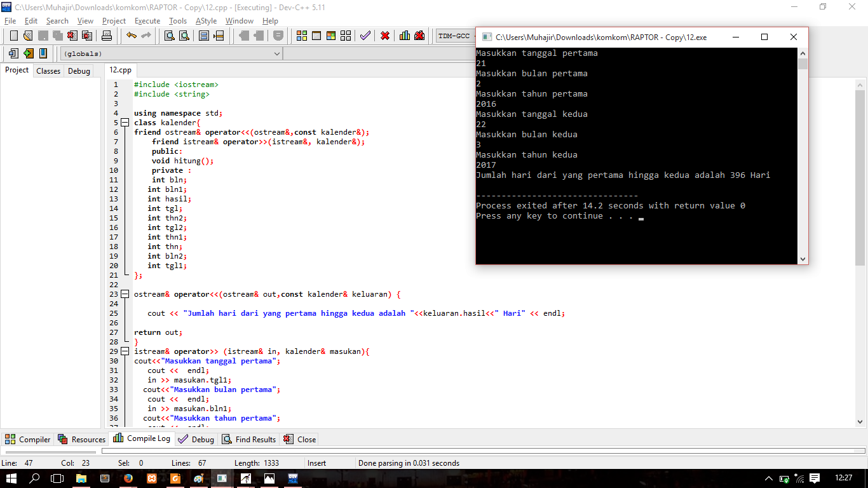Image resolution: width=868 pixels, height=488 pixels.
Task: Click the green plus icon on second toolbar
Action: point(29,53)
